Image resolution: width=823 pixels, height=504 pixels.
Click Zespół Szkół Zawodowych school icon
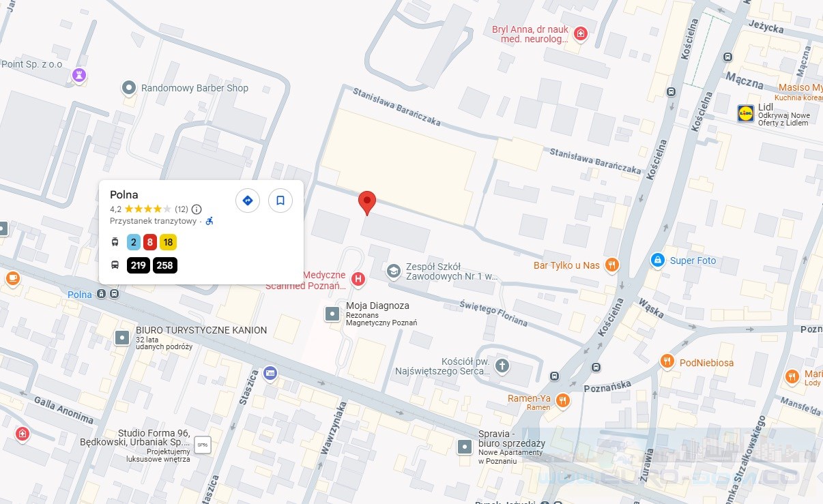click(394, 271)
